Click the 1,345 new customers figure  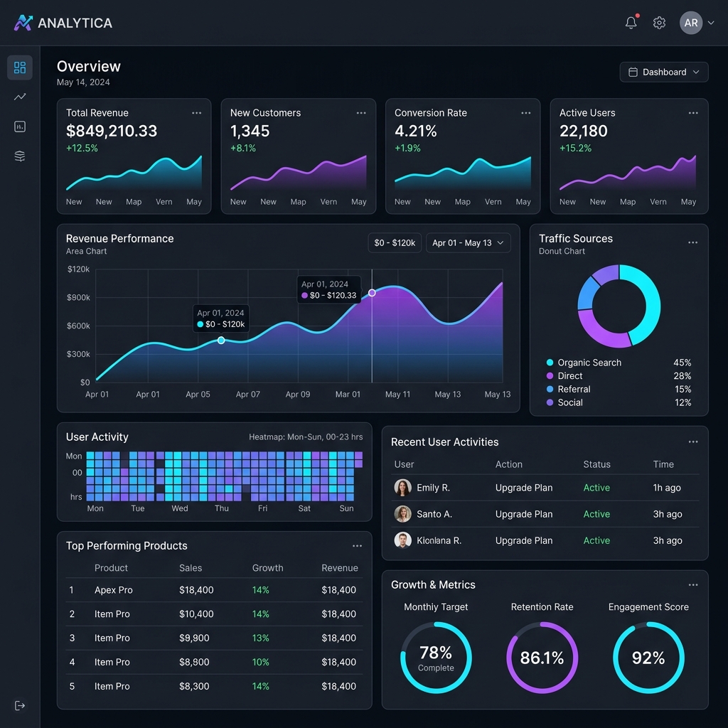point(250,131)
